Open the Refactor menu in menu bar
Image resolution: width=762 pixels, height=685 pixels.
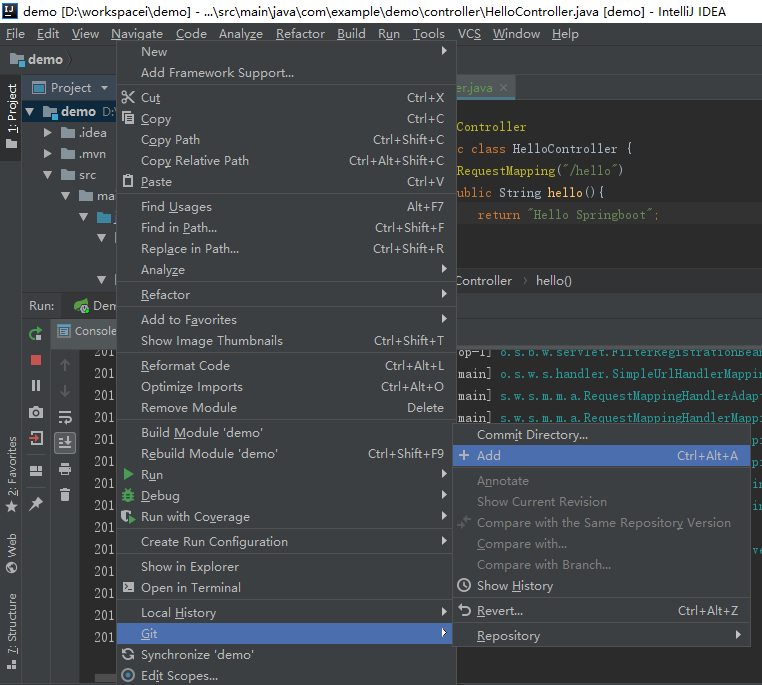[300, 34]
